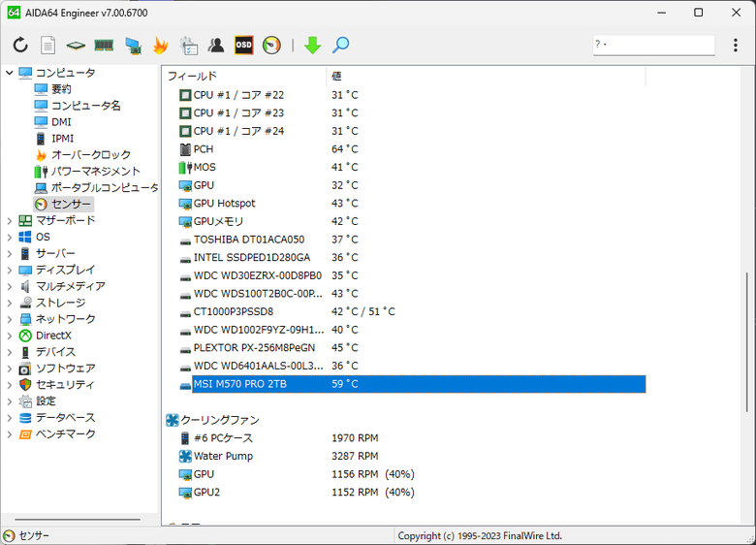This screenshot has width=756, height=545.
Task: Select 要約 in the tree
Action: click(x=61, y=89)
